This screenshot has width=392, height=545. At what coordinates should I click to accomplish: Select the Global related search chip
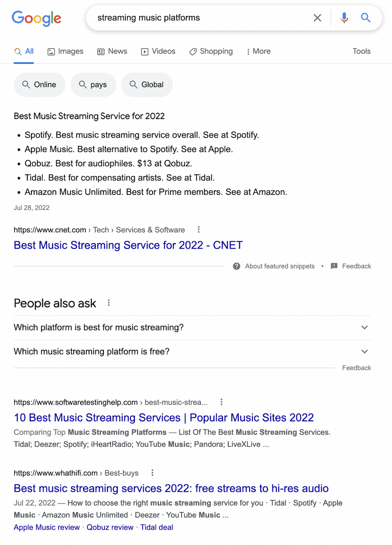pos(147,84)
